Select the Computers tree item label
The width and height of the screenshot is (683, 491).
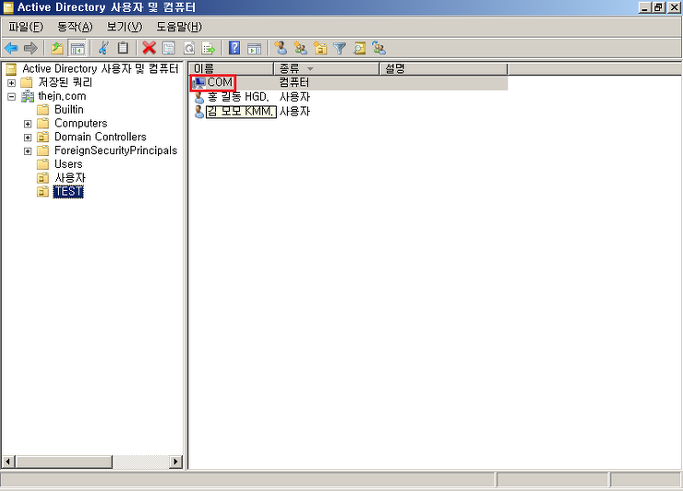tap(81, 123)
